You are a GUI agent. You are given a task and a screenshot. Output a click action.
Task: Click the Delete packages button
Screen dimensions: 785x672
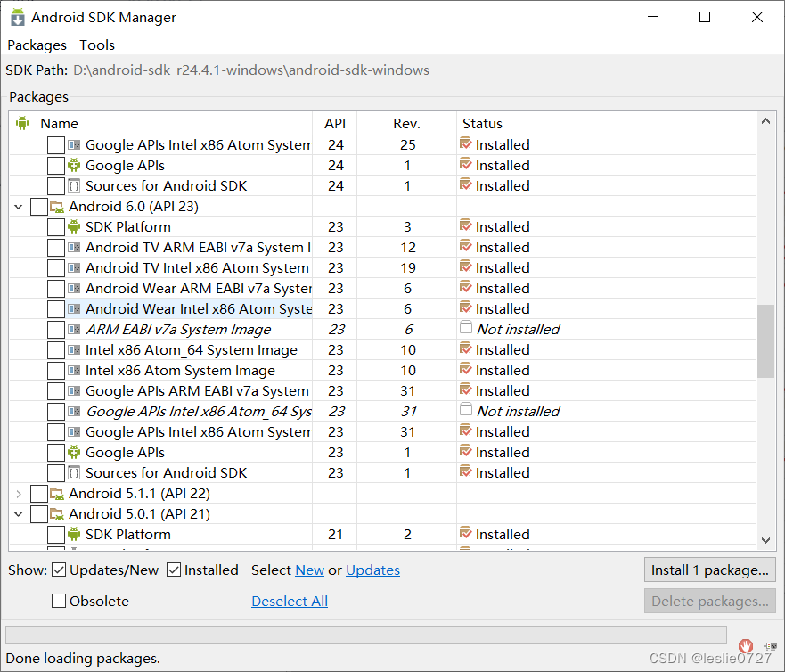point(710,601)
